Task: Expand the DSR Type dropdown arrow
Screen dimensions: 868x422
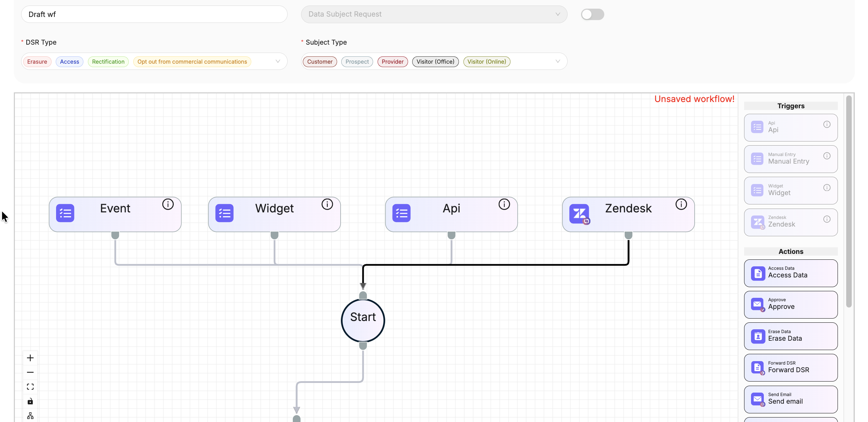Action: point(278,61)
